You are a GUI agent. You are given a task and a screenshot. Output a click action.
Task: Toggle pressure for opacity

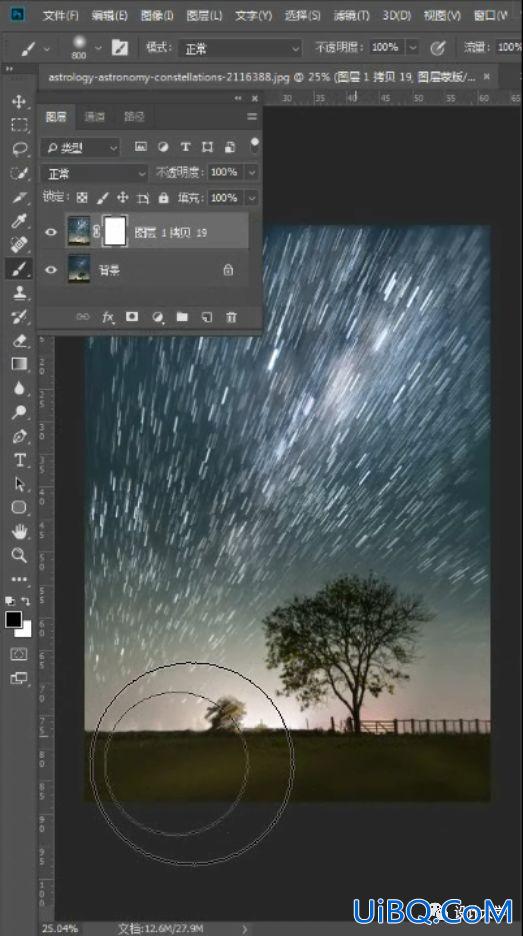(438, 48)
